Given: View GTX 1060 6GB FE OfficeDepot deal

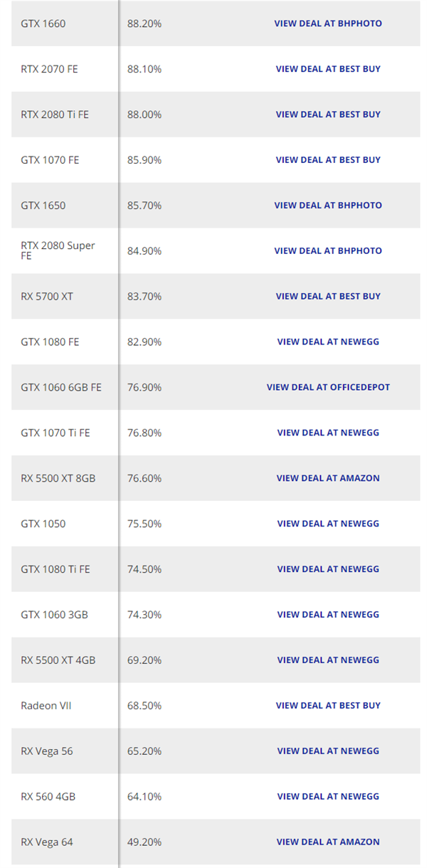Looking at the screenshot, I should pos(328,388).
